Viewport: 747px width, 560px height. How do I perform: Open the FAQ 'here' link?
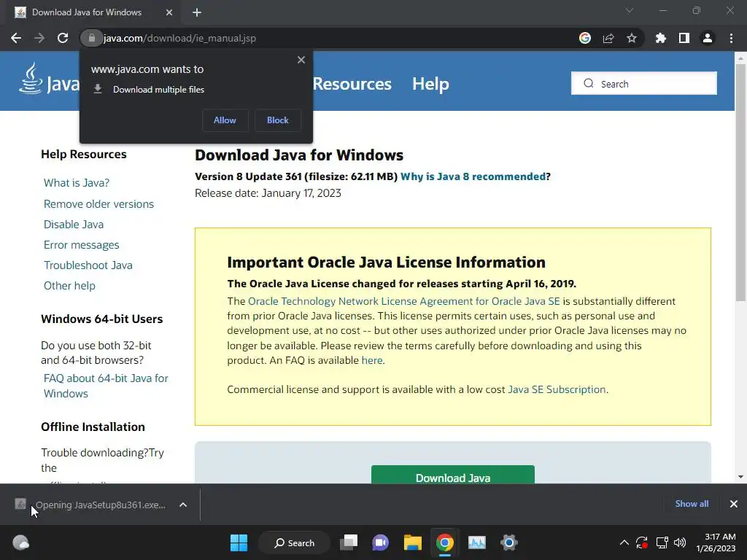pos(372,360)
